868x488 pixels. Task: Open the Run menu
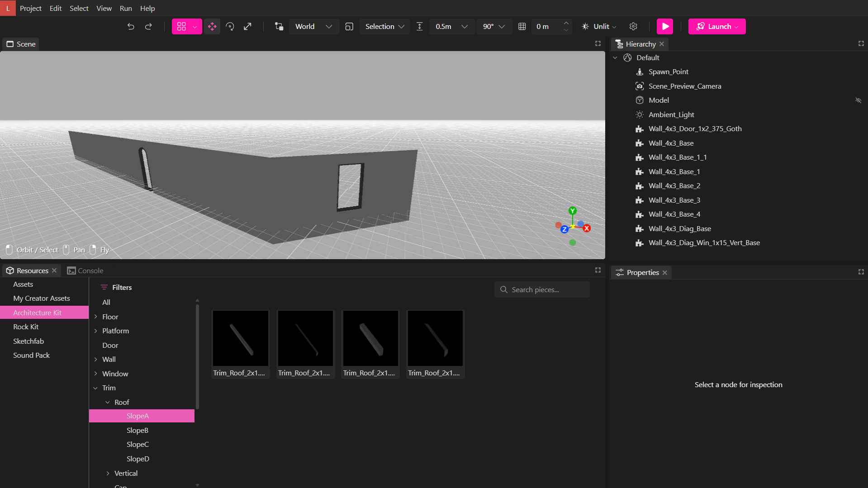(x=126, y=8)
